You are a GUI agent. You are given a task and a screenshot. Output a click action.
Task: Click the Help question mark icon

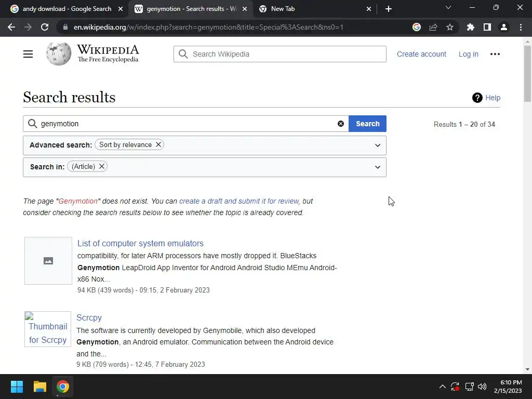point(477,98)
